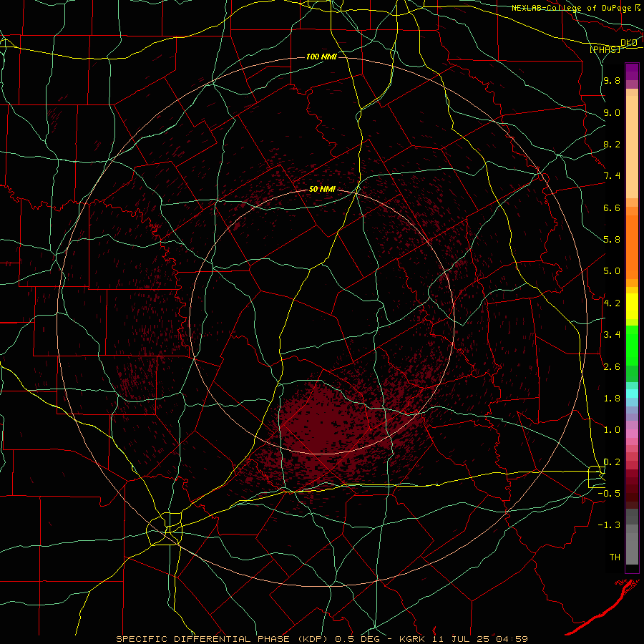This screenshot has height=644, width=644.
Task: Click 'SPECIFIC DIFFERENTIAL PHASE (KDP)' caption text
Action: click(223, 639)
